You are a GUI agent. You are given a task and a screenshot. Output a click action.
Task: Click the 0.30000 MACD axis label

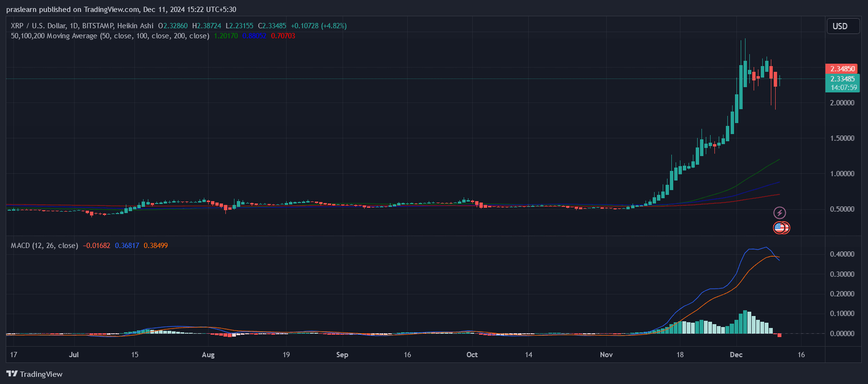[842, 274]
